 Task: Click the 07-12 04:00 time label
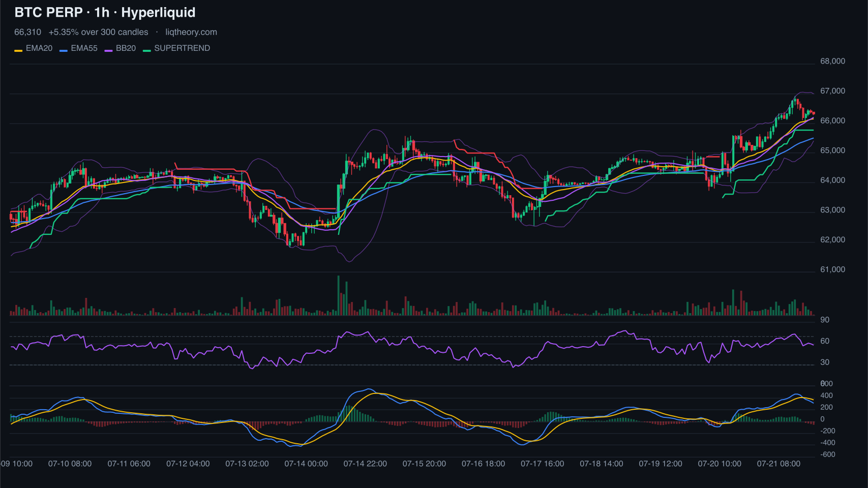[188, 464]
